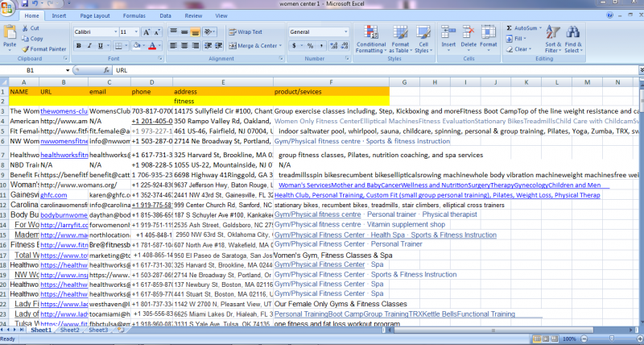644x345 pixels.
Task: Click the insert function fx icon
Action: 108,70
